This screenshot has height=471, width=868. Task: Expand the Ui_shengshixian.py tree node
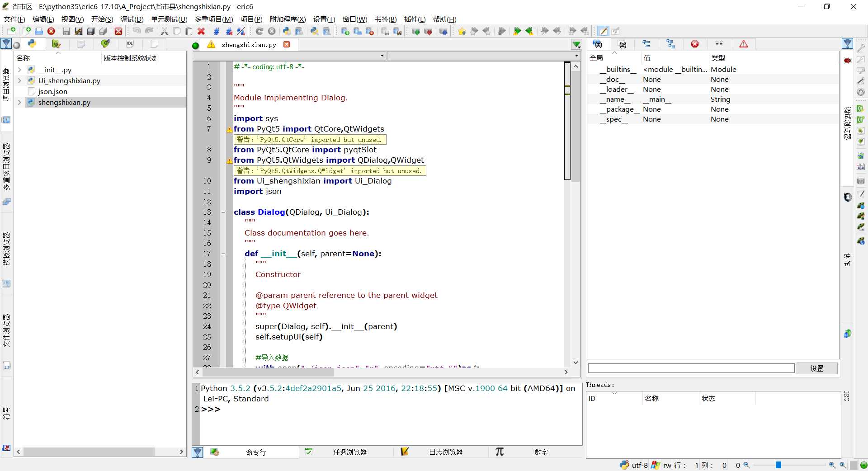[x=19, y=80]
